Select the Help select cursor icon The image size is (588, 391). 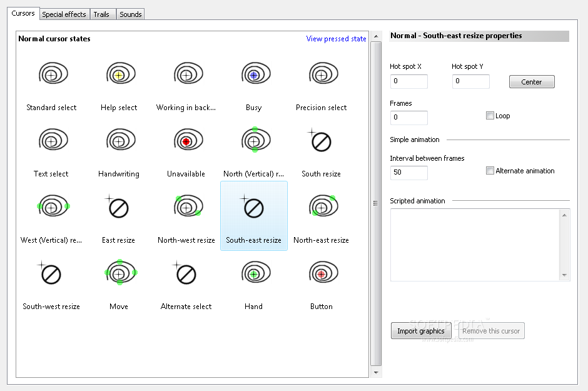121,73
